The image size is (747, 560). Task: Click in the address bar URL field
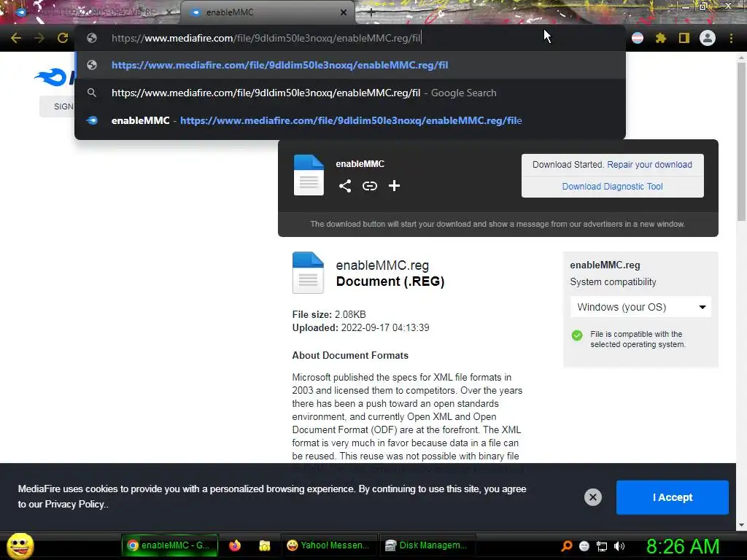[x=350, y=38]
